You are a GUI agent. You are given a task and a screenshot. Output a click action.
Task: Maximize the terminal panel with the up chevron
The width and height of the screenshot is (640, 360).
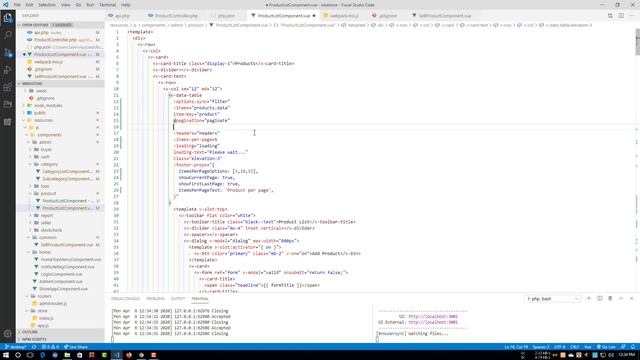(621, 298)
